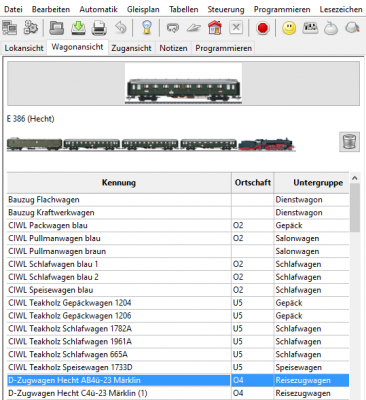366x400 pixels.
Task: Click the paper plane icon
Action: [x=194, y=28]
